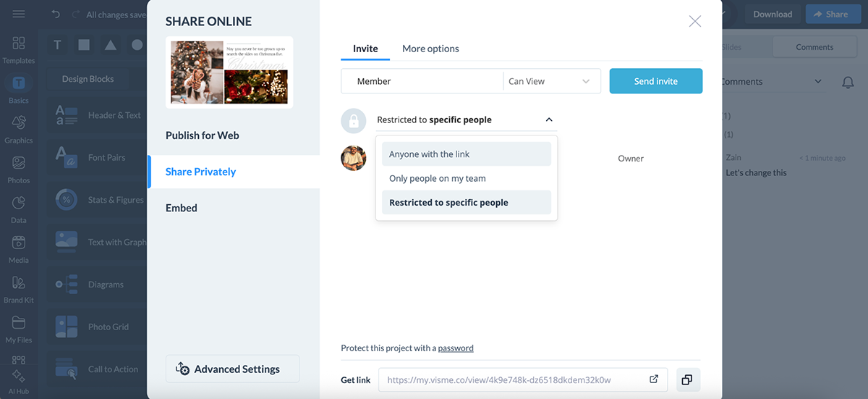
Task: Open the Data sidebar panel
Action: click(x=19, y=209)
